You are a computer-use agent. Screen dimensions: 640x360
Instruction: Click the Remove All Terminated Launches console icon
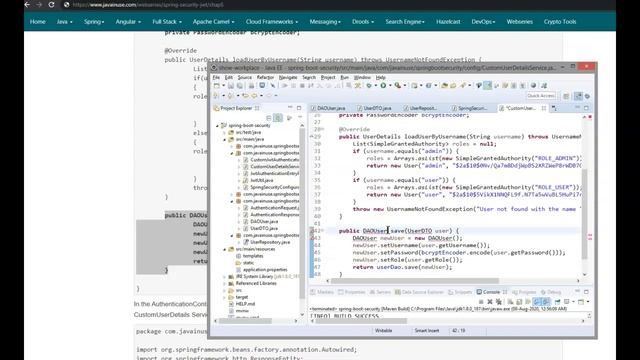pyautogui.click(x=499, y=302)
